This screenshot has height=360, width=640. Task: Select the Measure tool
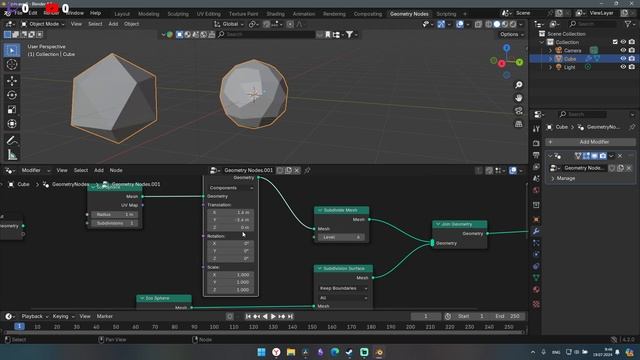point(12,155)
